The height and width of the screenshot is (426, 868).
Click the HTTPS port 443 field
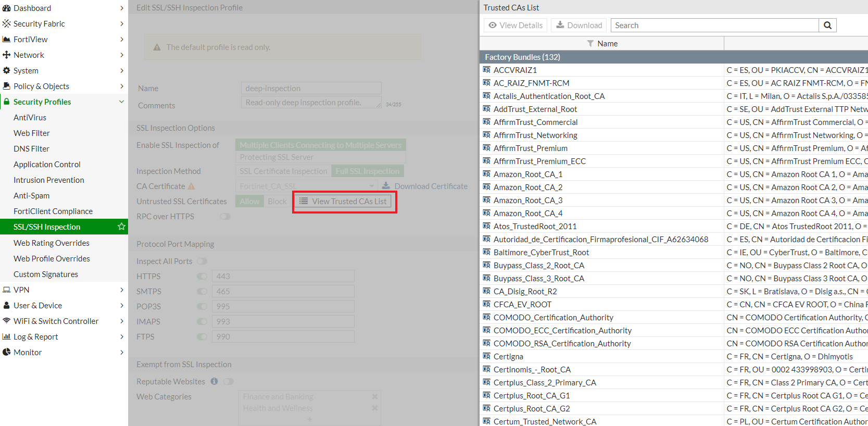283,277
